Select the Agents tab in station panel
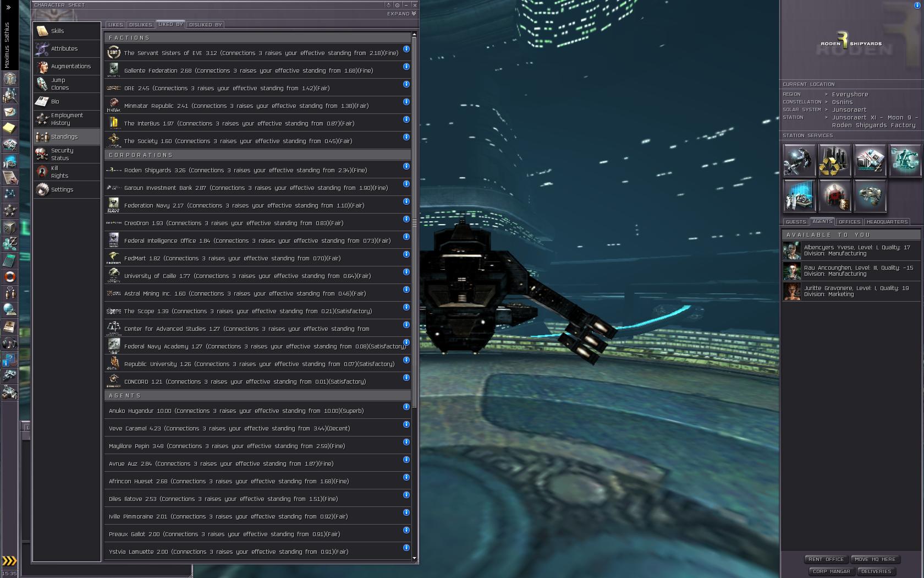Viewport: 924px width, 578px height. point(822,221)
